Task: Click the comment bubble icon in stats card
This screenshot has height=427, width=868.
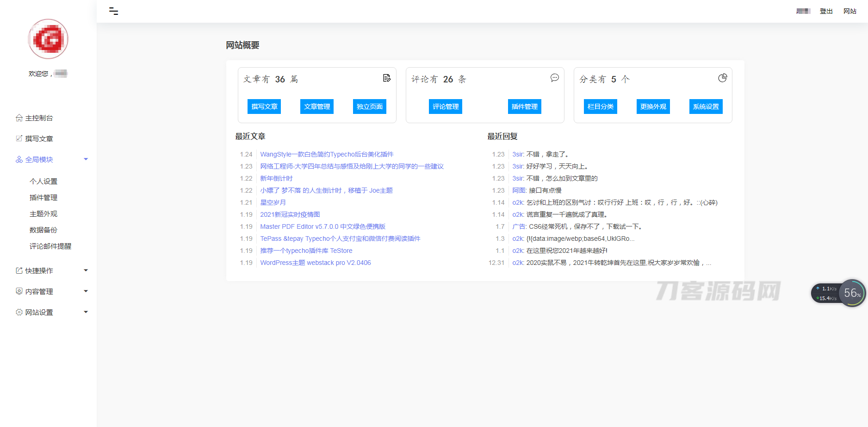Action: [554, 78]
